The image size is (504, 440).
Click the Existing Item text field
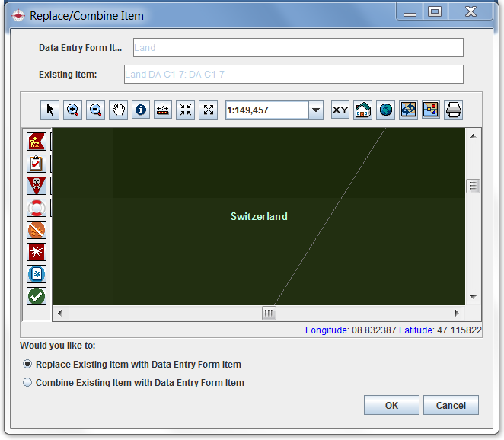click(x=293, y=75)
